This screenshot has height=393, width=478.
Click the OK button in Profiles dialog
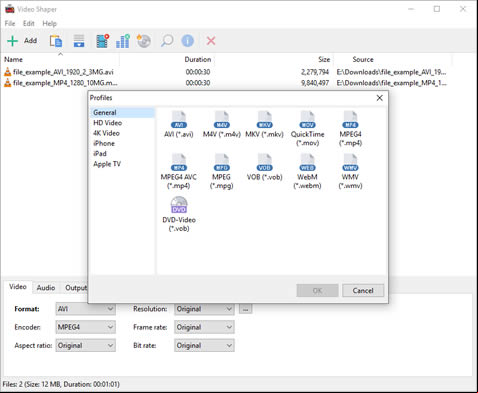coord(317,291)
